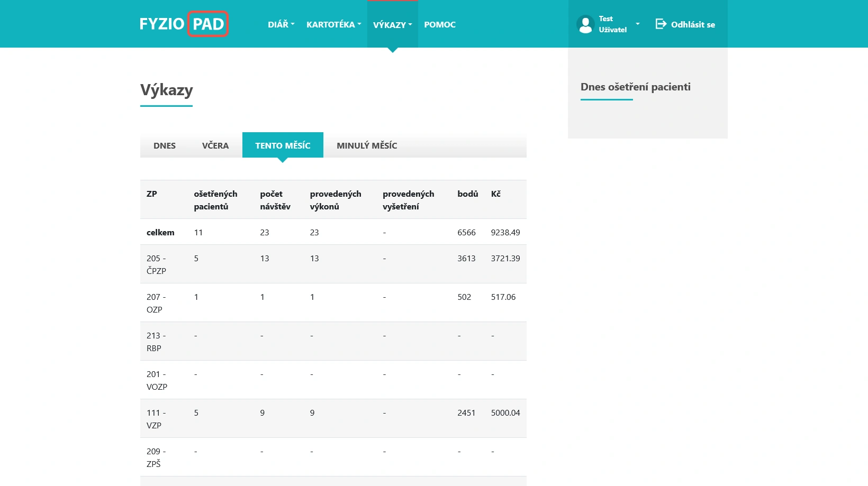
Task: Select the celkem summary row
Action: [333, 232]
